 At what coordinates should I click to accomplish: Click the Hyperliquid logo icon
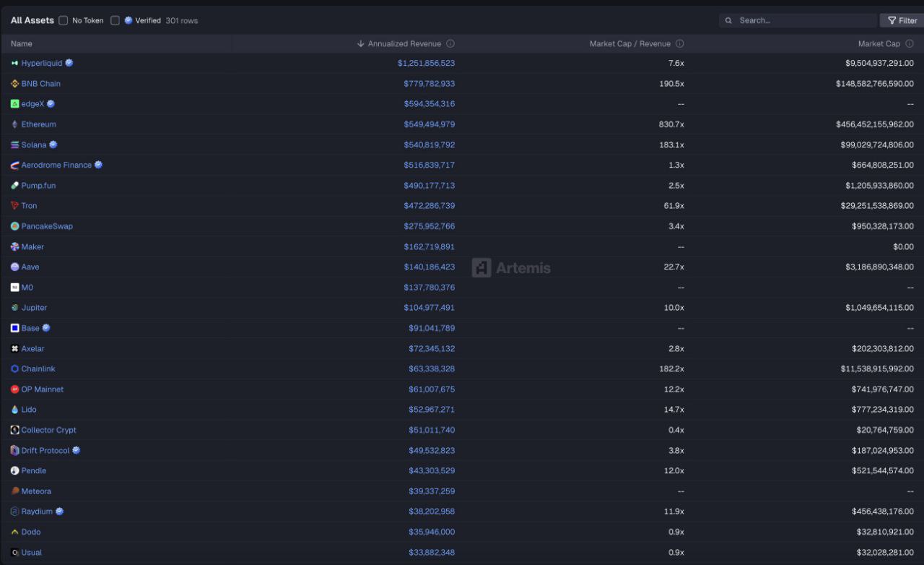[x=14, y=64]
